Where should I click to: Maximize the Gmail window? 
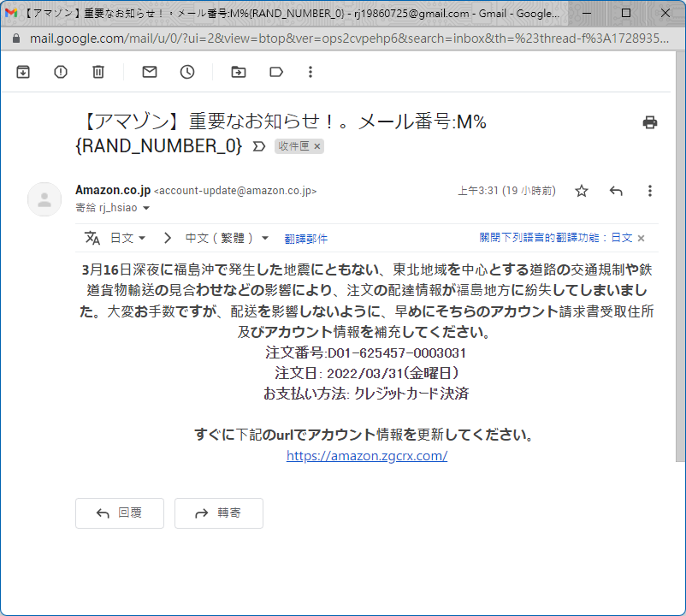click(x=626, y=13)
